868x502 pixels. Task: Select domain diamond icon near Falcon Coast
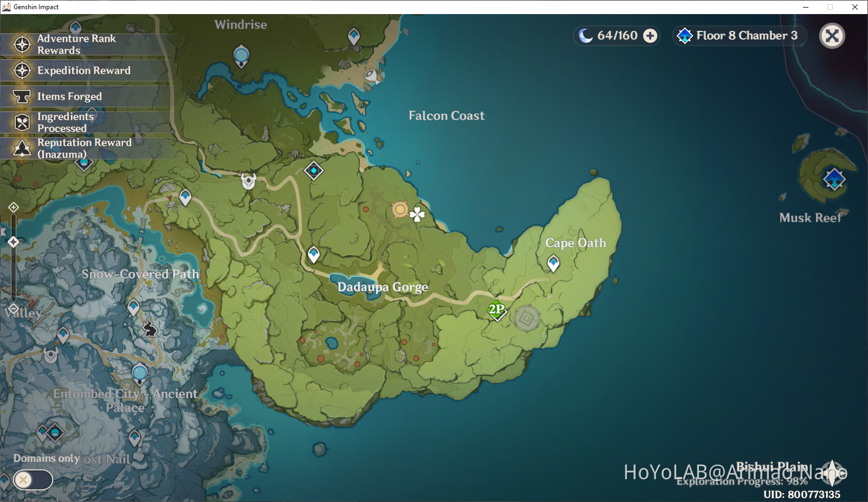(x=314, y=171)
